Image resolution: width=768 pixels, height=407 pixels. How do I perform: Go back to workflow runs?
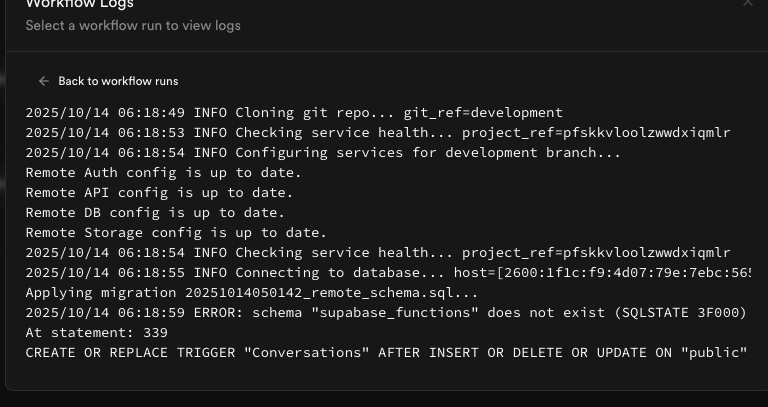pos(117,81)
